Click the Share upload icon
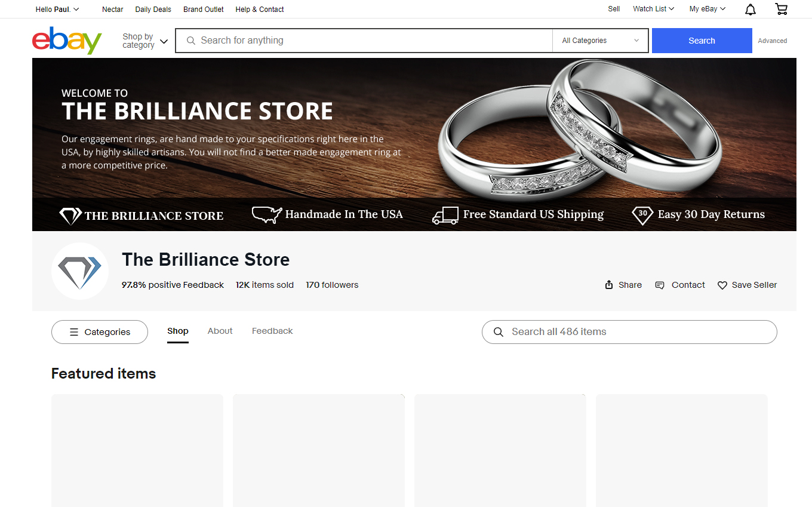Image resolution: width=812 pixels, height=507 pixels. (x=609, y=285)
